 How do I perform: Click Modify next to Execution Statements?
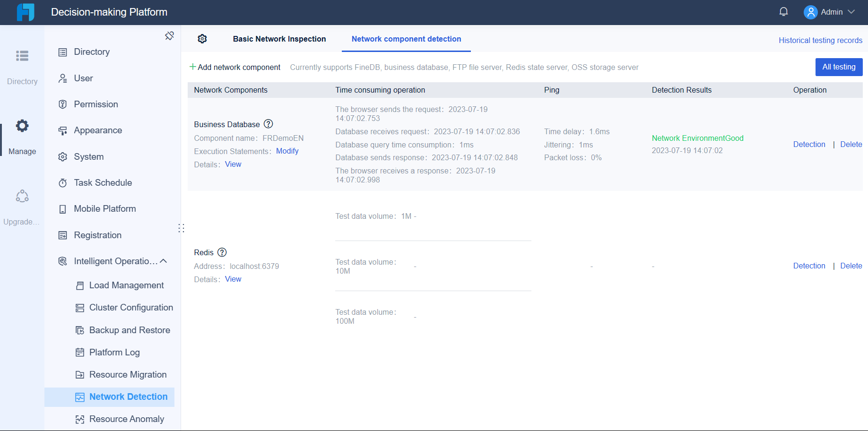point(287,151)
